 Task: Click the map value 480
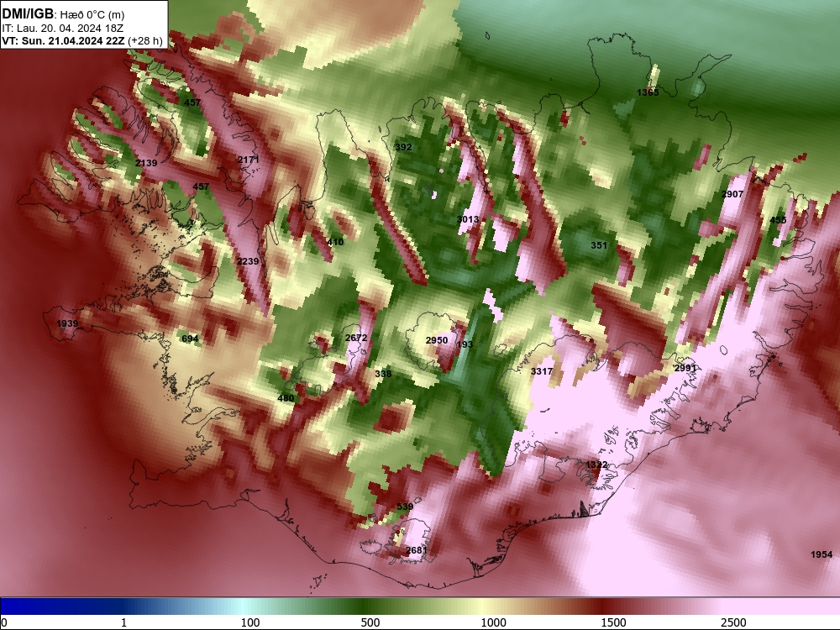click(x=286, y=398)
